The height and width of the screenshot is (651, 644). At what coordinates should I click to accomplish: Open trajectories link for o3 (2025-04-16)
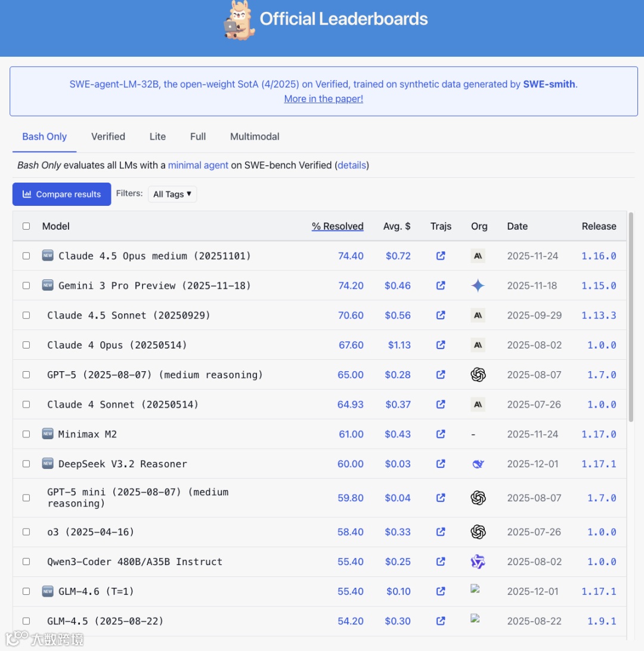tap(441, 532)
